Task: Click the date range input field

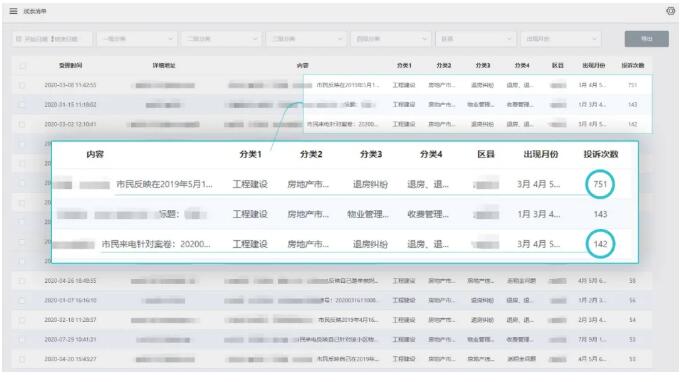Action: point(52,39)
